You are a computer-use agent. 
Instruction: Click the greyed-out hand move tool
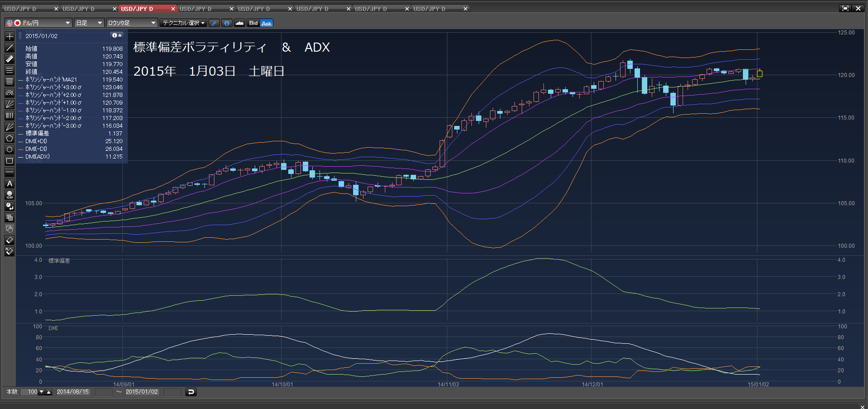click(10, 229)
